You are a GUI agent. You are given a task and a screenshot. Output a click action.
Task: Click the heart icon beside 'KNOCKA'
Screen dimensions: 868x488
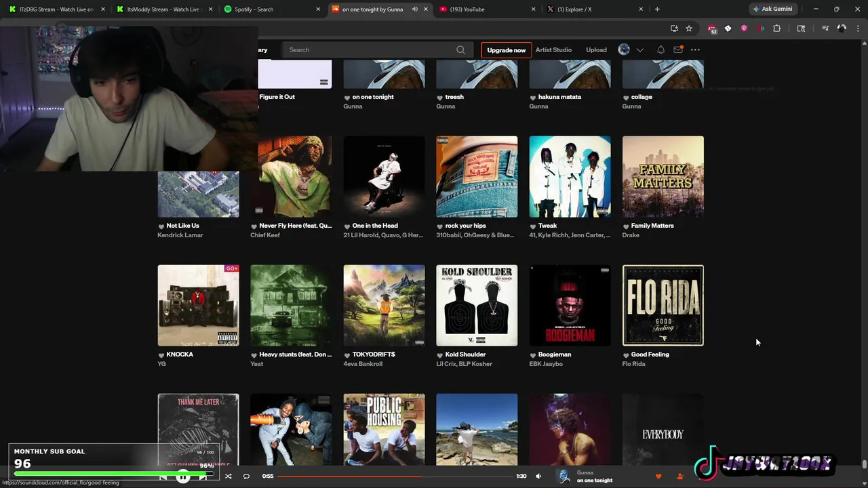[x=161, y=355]
